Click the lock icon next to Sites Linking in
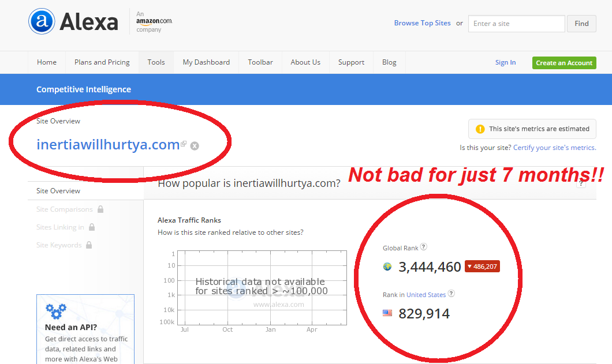612x364 pixels. (92, 227)
